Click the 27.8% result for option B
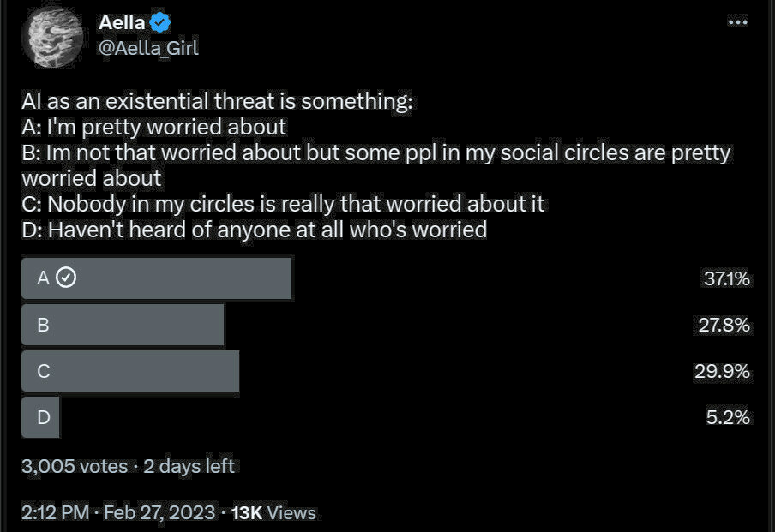 725,325
